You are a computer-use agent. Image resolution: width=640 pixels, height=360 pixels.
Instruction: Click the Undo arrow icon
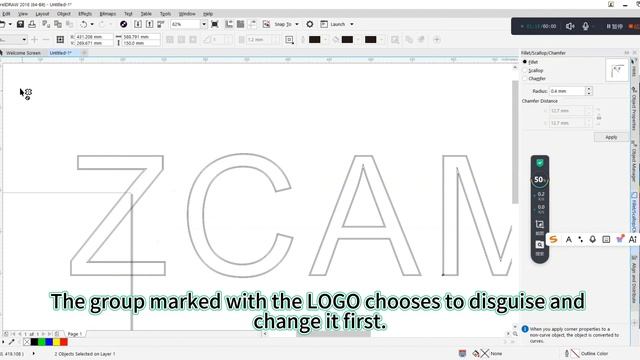[x=84, y=24]
